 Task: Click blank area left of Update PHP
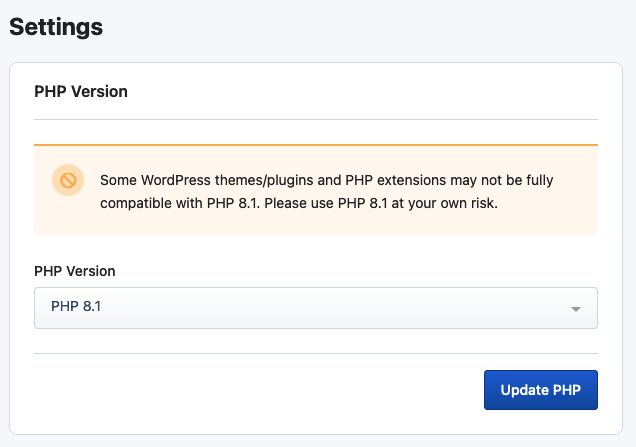[260, 390]
